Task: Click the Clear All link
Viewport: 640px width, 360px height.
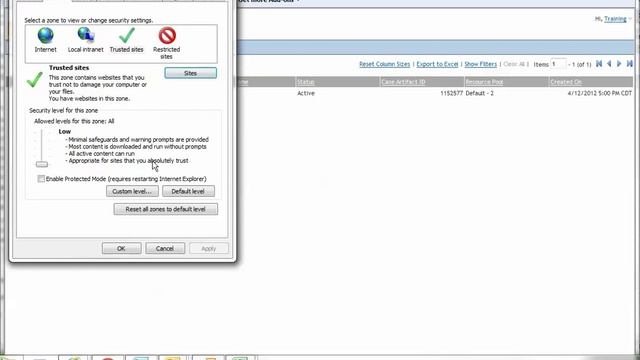Action: coord(514,64)
